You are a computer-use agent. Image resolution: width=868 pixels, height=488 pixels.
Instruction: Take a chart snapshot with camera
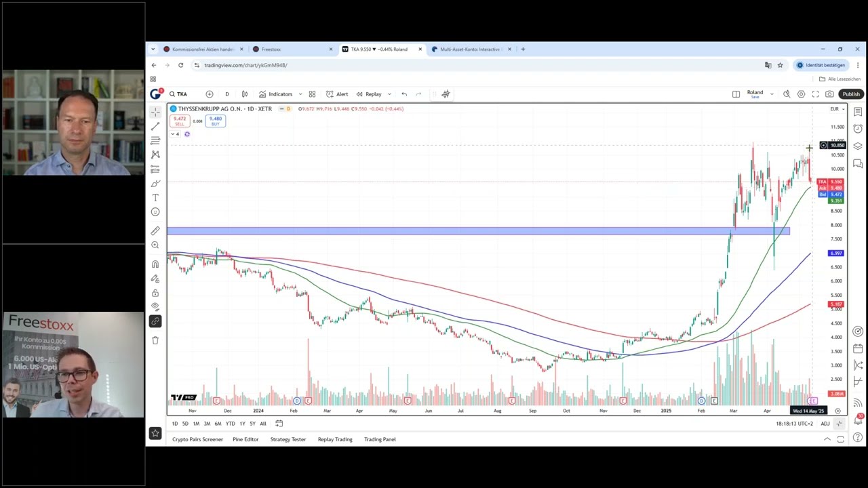(829, 94)
